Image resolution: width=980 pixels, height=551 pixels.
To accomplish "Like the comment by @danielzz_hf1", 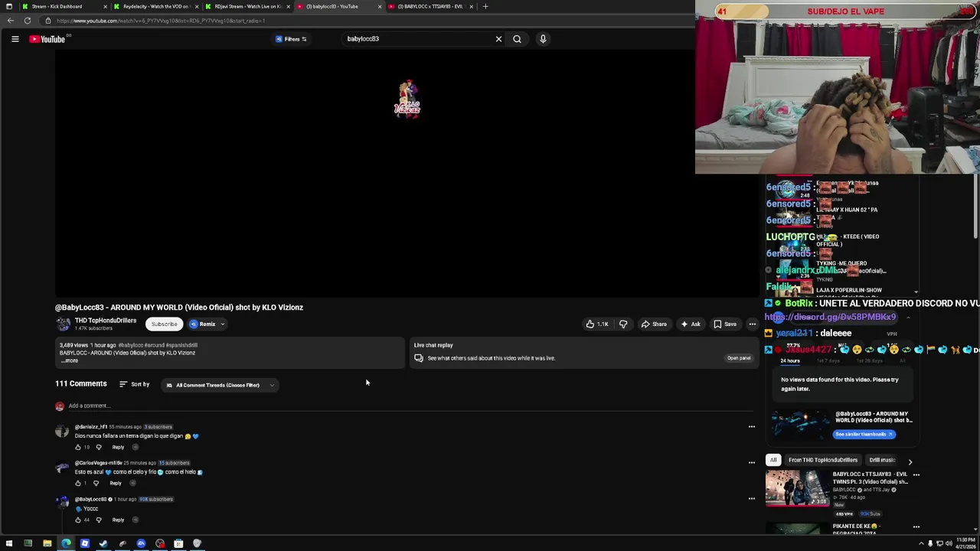I will click(x=78, y=447).
